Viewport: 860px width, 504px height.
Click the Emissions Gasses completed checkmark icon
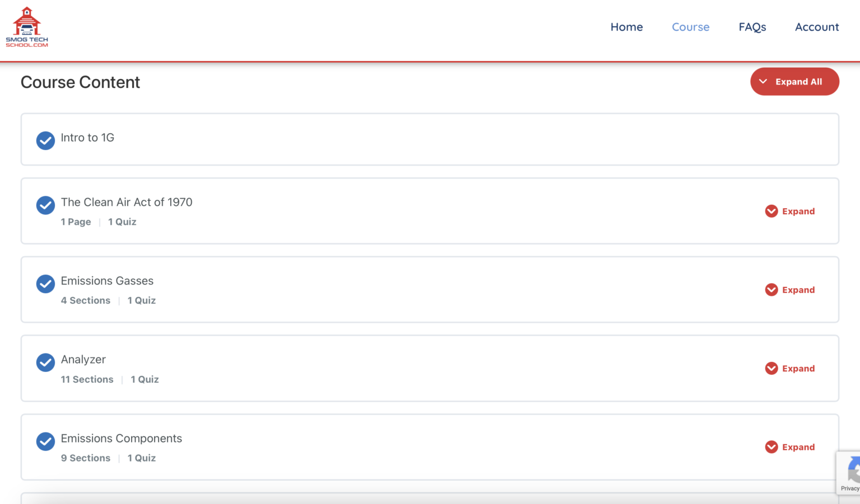click(x=45, y=284)
